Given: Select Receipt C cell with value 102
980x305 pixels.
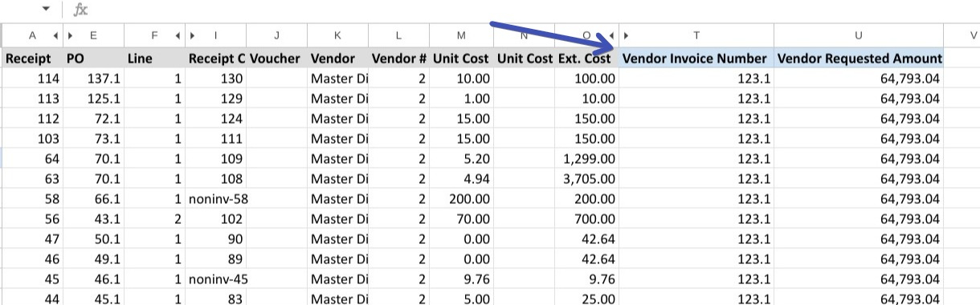Looking at the screenshot, I should tap(216, 219).
